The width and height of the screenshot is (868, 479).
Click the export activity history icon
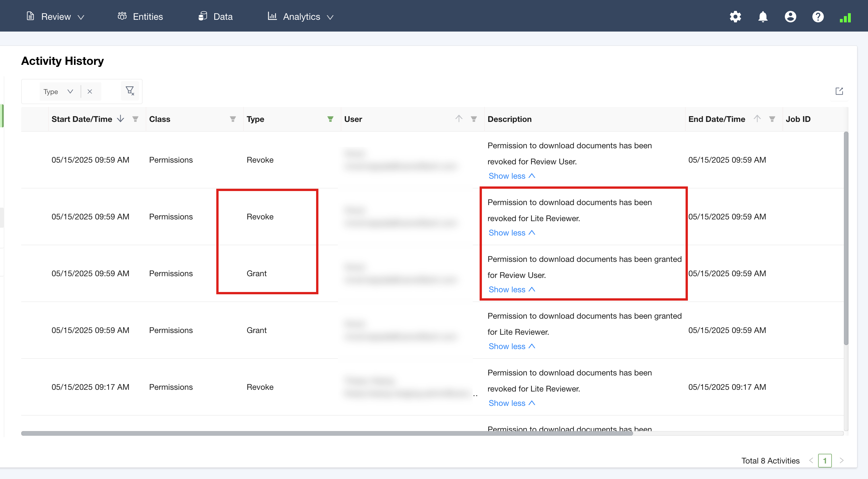839,91
